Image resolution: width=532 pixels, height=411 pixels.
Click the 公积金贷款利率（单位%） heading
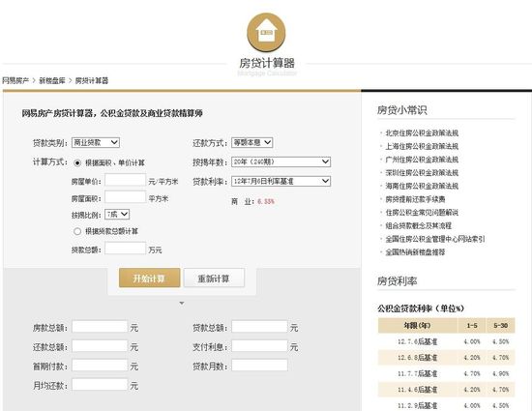[421, 308]
